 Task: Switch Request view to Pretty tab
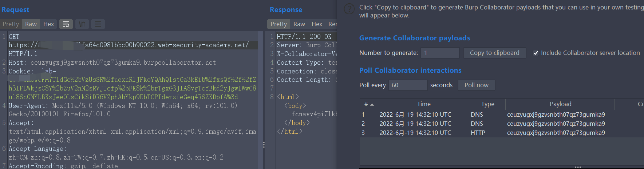11,24
